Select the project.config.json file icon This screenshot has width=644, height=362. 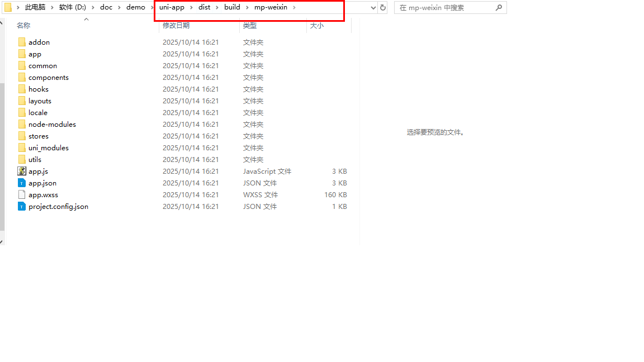click(x=22, y=207)
